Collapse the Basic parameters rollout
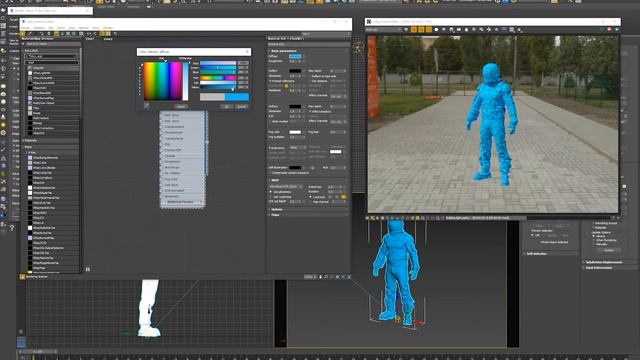This screenshot has height=360, width=640. 284,51
